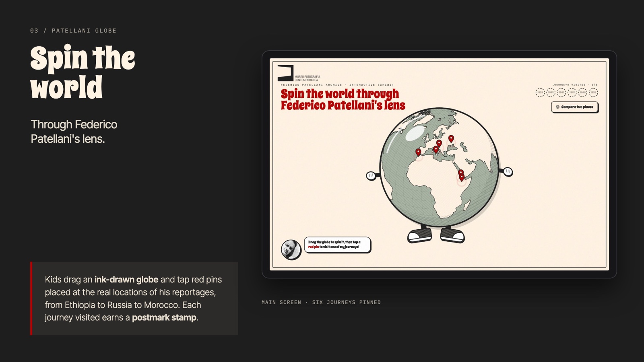Click the globe's left gloved hand
The height and width of the screenshot is (362, 644).
tap(371, 176)
